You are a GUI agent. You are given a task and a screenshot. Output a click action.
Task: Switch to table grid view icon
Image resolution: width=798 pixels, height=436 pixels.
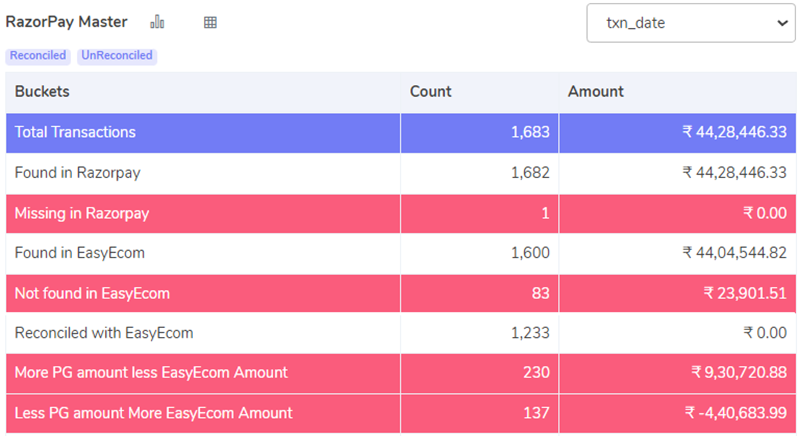click(210, 22)
